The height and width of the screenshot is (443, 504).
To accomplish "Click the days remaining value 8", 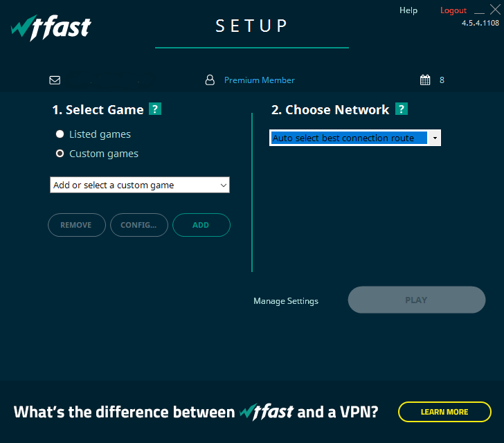I will tap(442, 80).
